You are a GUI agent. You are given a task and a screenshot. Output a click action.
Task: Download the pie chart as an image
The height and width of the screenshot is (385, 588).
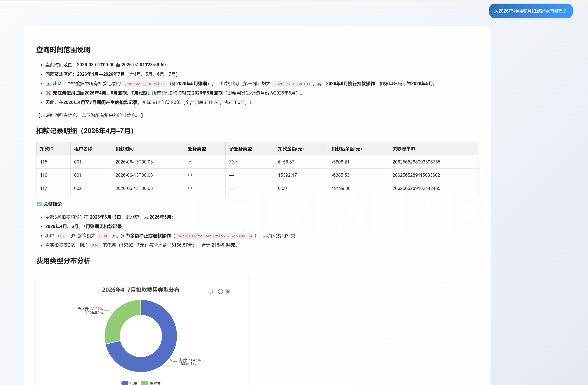[x=212, y=292]
